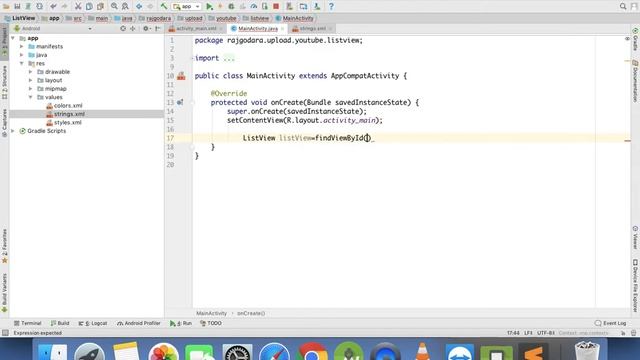
Task: Select strings.xml in project tree
Action: pyautogui.click(x=65, y=114)
